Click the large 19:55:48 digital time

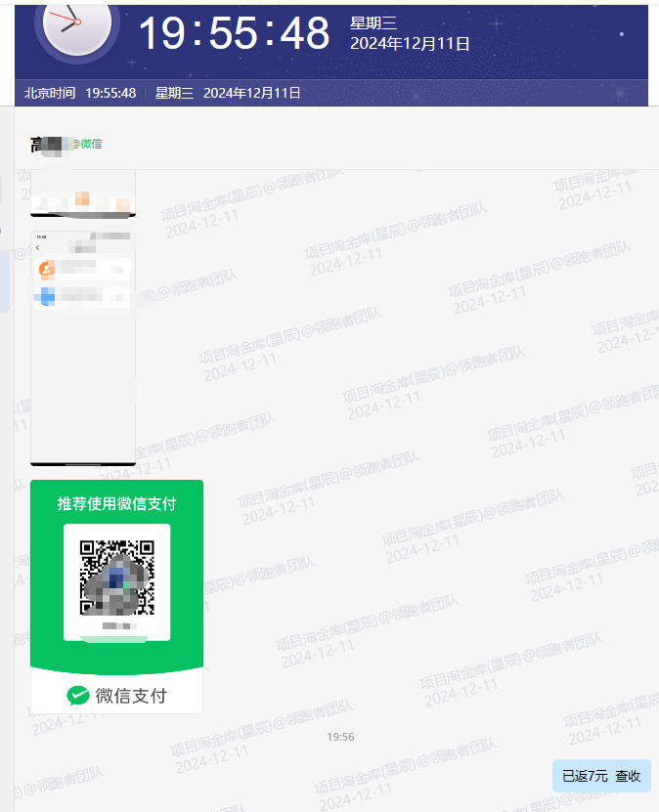235,33
